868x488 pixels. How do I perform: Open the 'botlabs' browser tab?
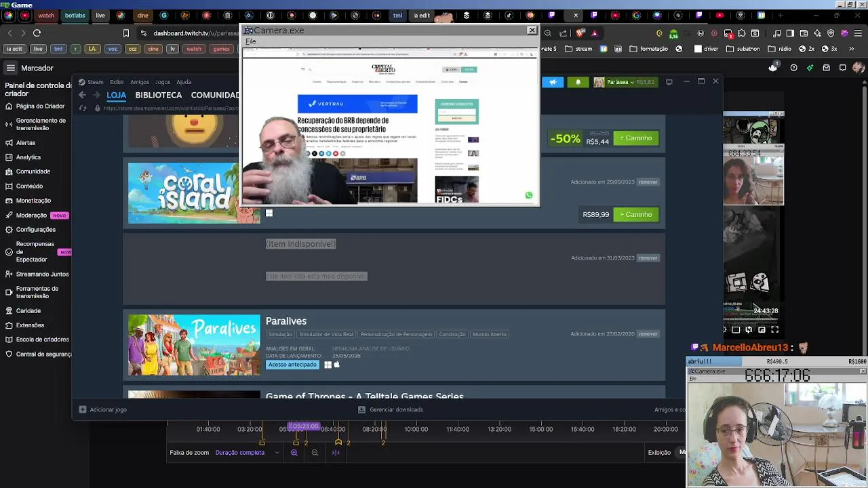click(x=75, y=15)
